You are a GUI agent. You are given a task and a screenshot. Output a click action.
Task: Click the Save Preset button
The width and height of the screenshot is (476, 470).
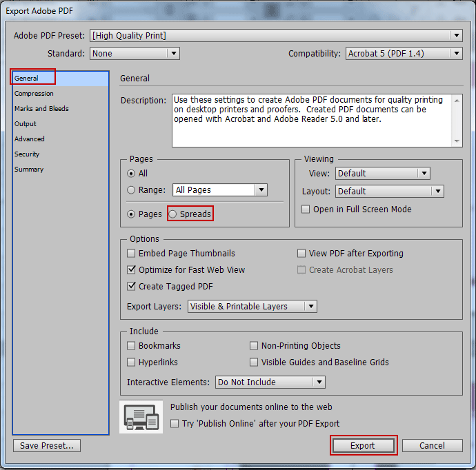(x=47, y=445)
